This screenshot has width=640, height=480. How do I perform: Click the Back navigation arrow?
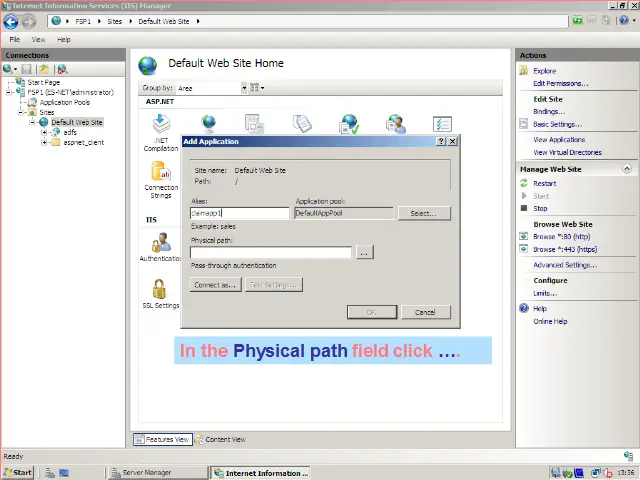tap(11, 22)
